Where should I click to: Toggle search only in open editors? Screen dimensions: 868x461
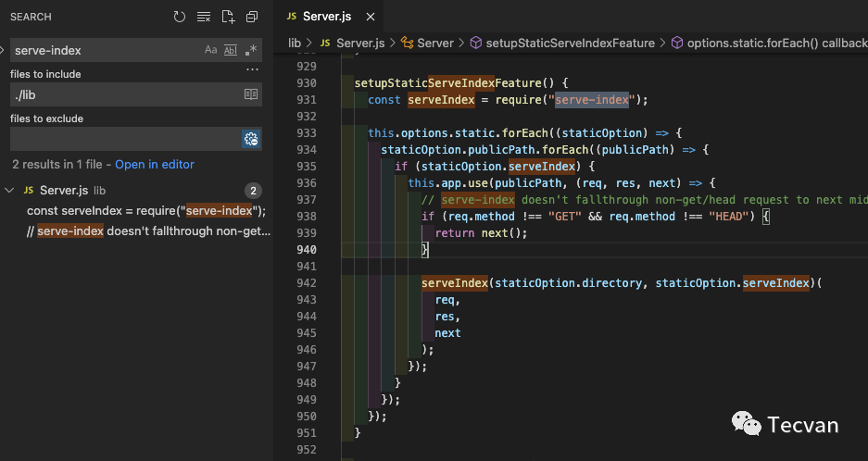point(251,94)
